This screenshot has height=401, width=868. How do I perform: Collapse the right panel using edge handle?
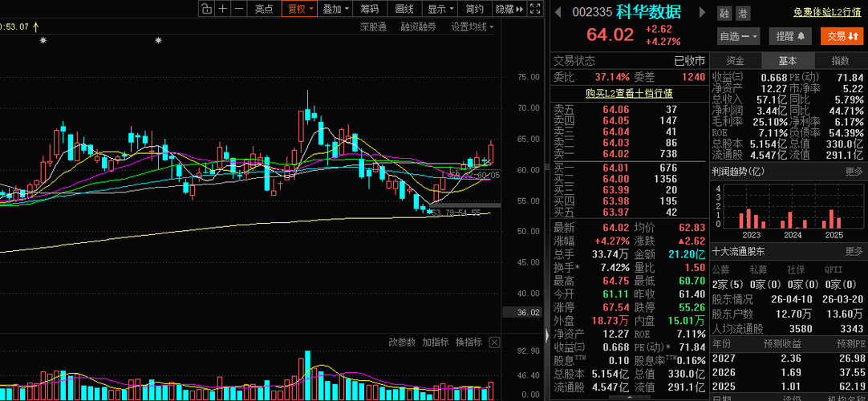(x=547, y=334)
